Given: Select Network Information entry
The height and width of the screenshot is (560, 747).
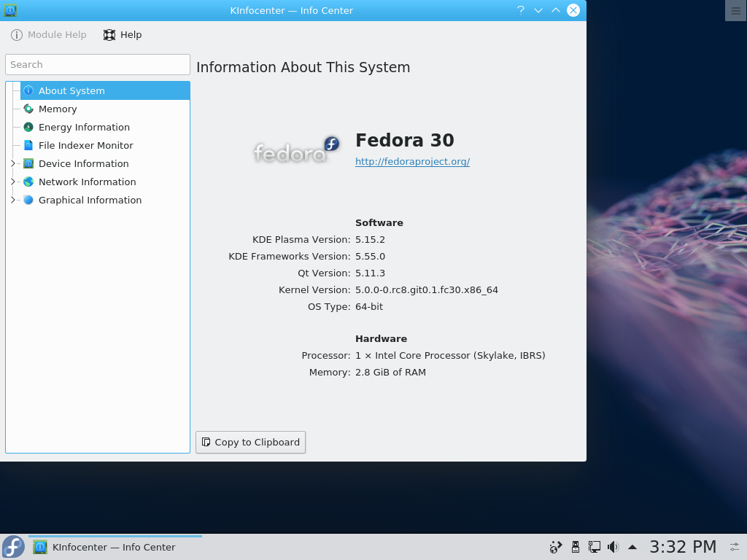Looking at the screenshot, I should 105,182.
